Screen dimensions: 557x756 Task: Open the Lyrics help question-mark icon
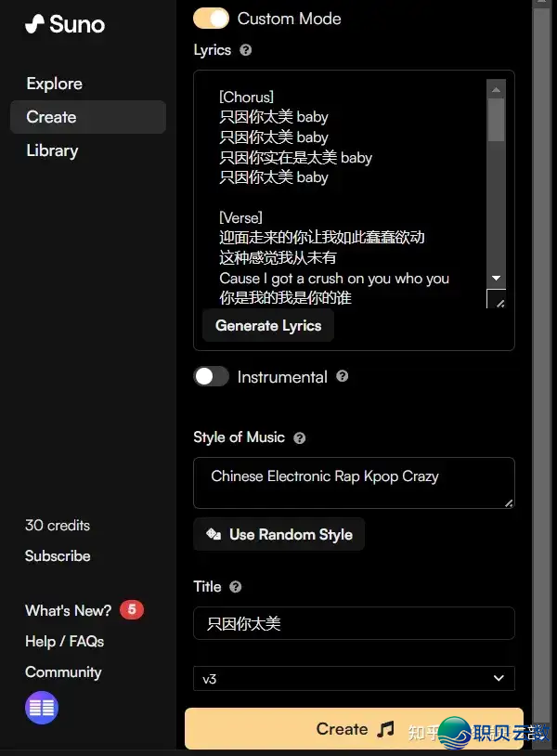coord(246,50)
